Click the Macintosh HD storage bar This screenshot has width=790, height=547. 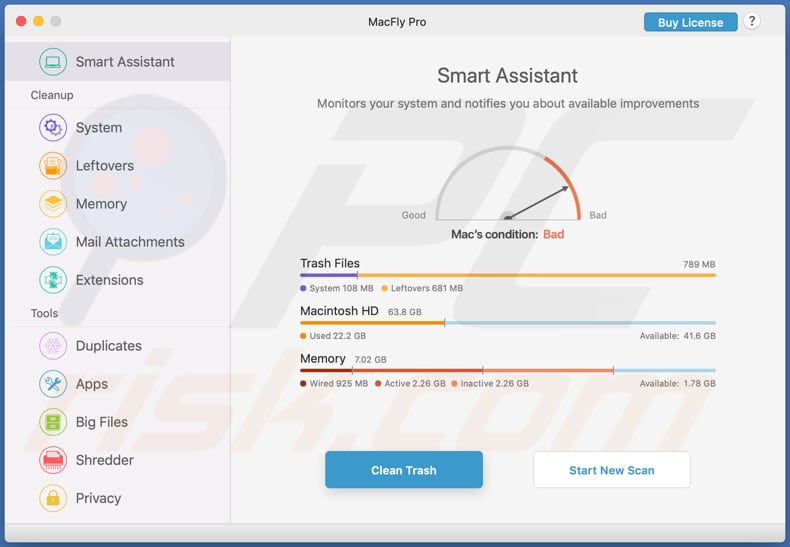(x=507, y=323)
